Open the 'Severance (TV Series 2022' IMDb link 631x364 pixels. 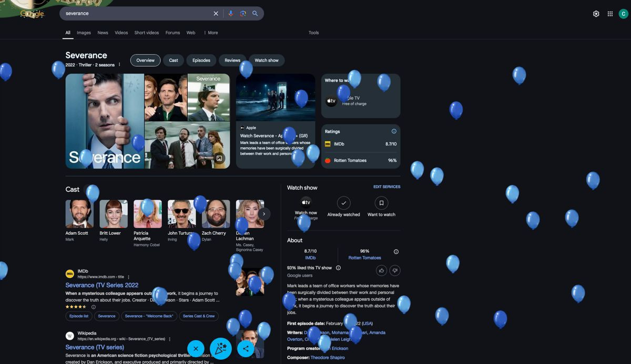tap(102, 285)
